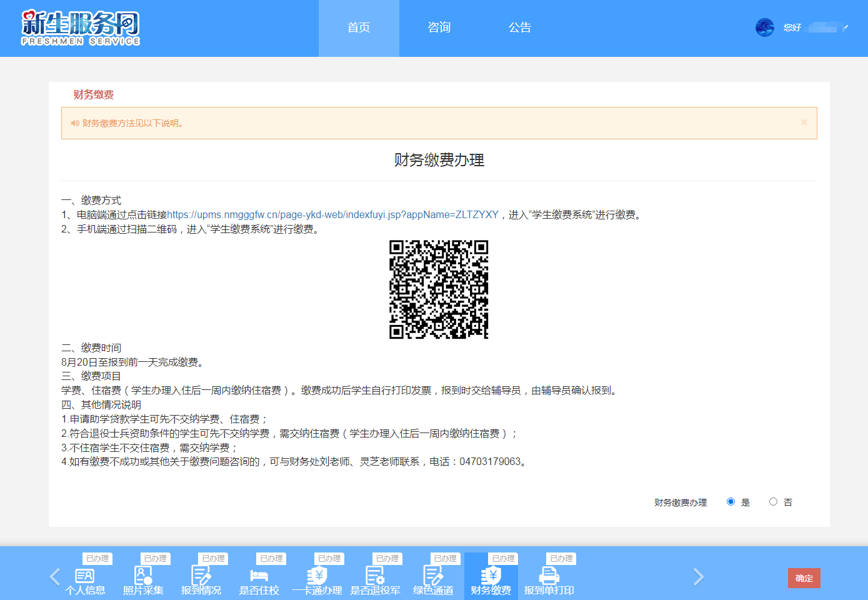Go to the 报到情况 step icon
Image resolution: width=868 pixels, height=600 pixels.
(201, 576)
